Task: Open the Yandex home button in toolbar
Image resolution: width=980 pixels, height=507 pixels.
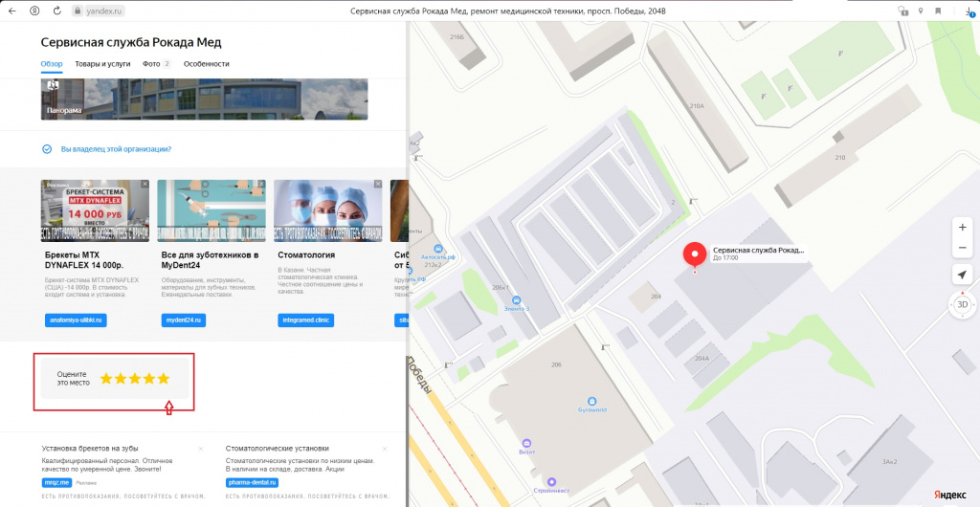Action: pyautogui.click(x=35, y=11)
